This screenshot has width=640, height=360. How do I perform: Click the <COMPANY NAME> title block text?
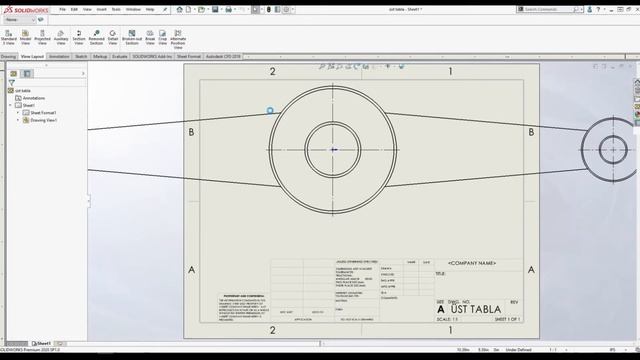472,263
